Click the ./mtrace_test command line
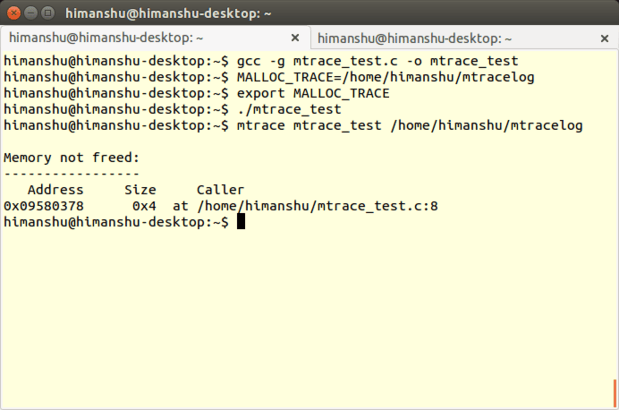Image resolution: width=619 pixels, height=410 pixels. coord(289,110)
